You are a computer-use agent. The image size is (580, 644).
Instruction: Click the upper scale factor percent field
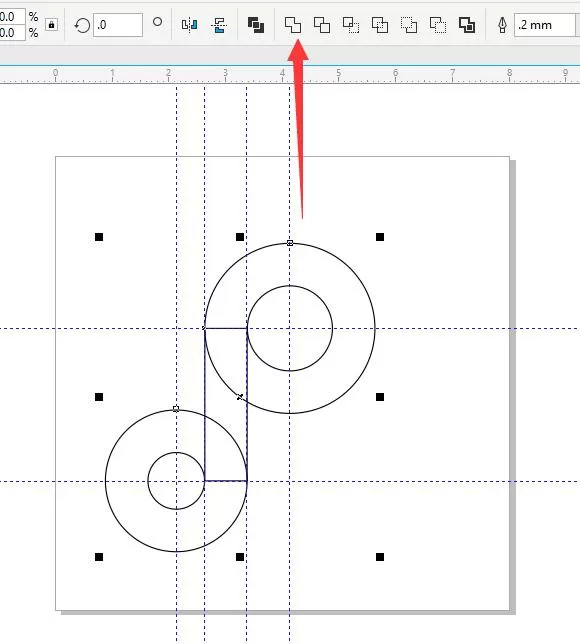[12, 17]
